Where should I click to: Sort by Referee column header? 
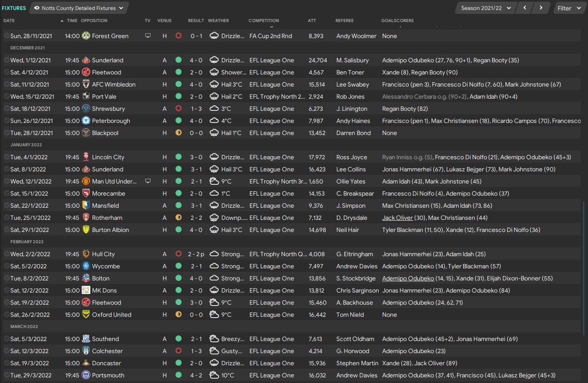point(345,20)
